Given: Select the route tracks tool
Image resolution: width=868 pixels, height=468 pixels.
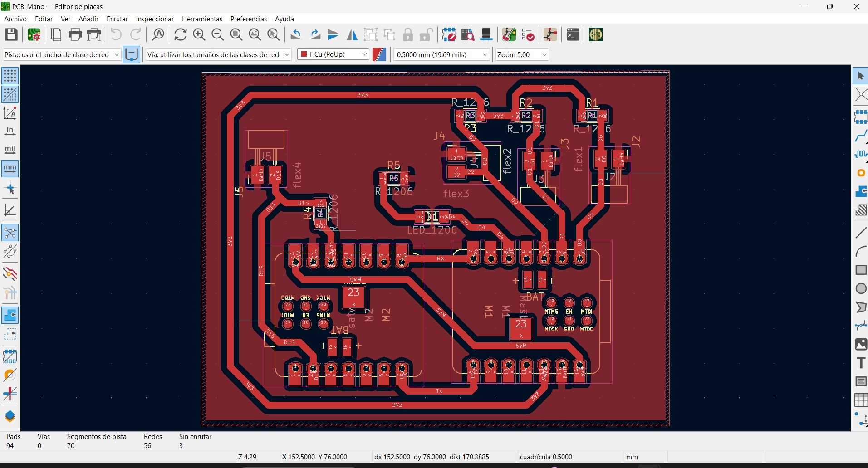Looking at the screenshot, I should (861, 136).
